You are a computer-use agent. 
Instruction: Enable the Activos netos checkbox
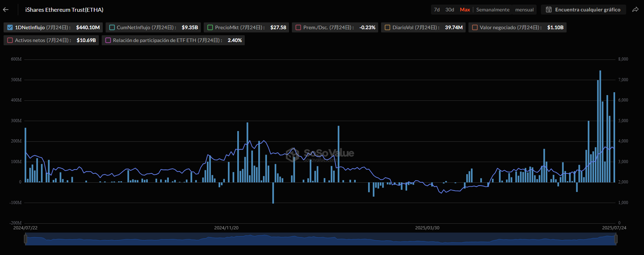pyautogui.click(x=10, y=40)
